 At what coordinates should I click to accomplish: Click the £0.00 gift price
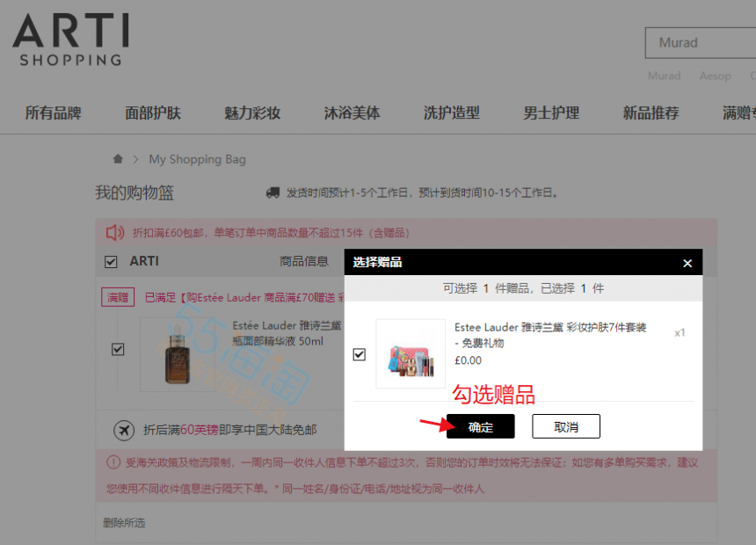469,360
